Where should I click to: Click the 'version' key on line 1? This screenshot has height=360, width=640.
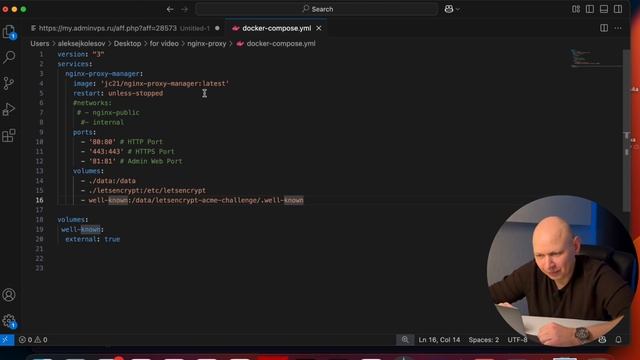tap(71, 54)
